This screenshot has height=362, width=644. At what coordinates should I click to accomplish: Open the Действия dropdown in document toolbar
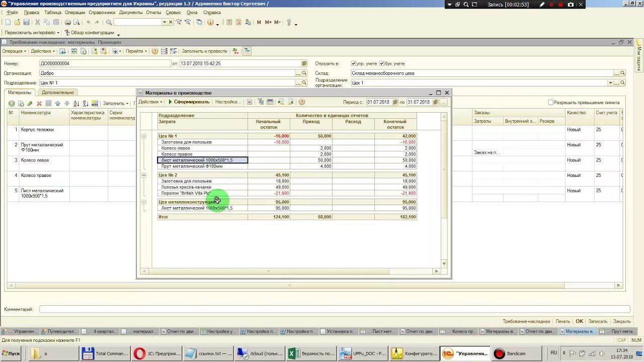click(43, 51)
